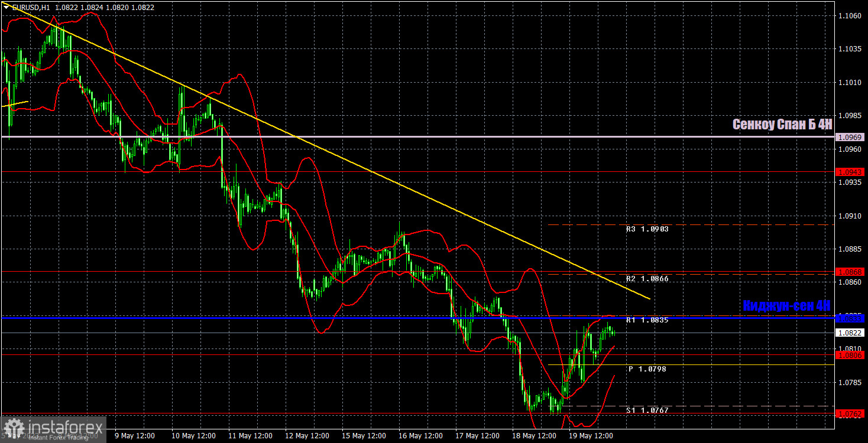Select the Киджун-сен 4H label
This screenshot has height=443, width=868.
coord(787,305)
